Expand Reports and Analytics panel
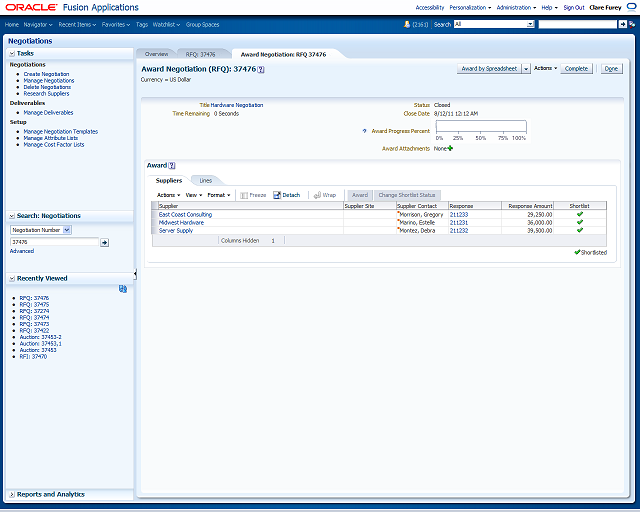 pos(12,494)
